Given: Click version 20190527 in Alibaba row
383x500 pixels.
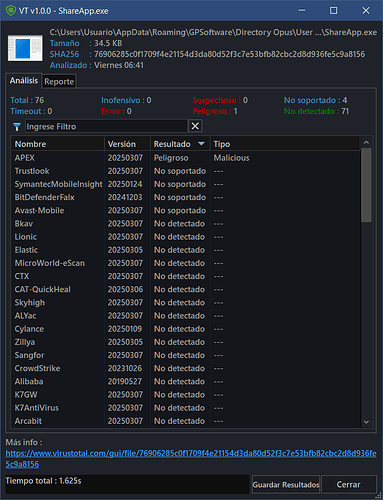Looking at the screenshot, I should (125, 382).
